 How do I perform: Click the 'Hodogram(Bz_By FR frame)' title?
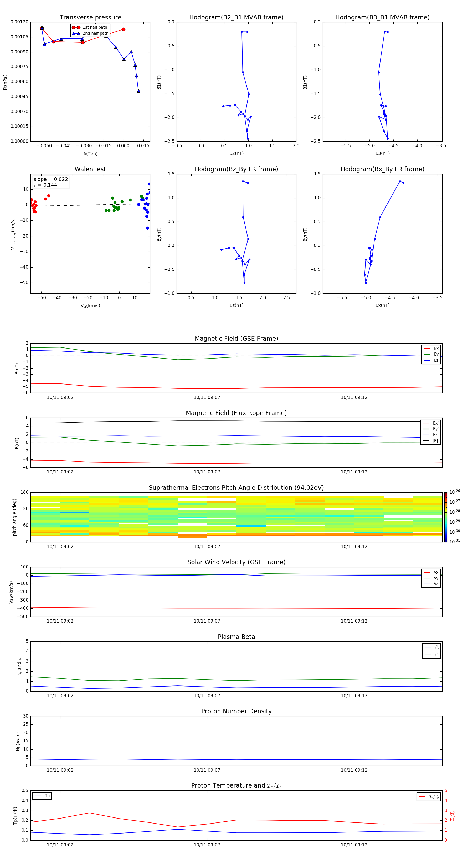(236, 169)
